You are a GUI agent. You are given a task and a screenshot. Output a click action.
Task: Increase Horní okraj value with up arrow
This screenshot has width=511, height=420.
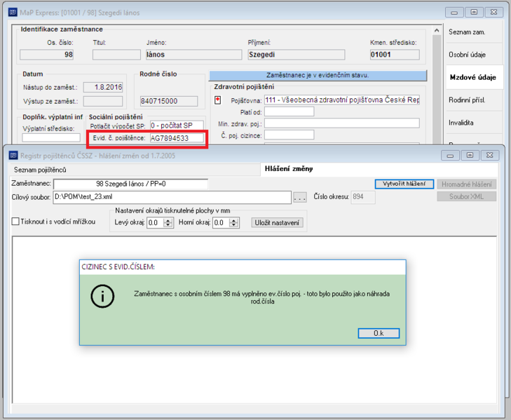click(x=233, y=220)
